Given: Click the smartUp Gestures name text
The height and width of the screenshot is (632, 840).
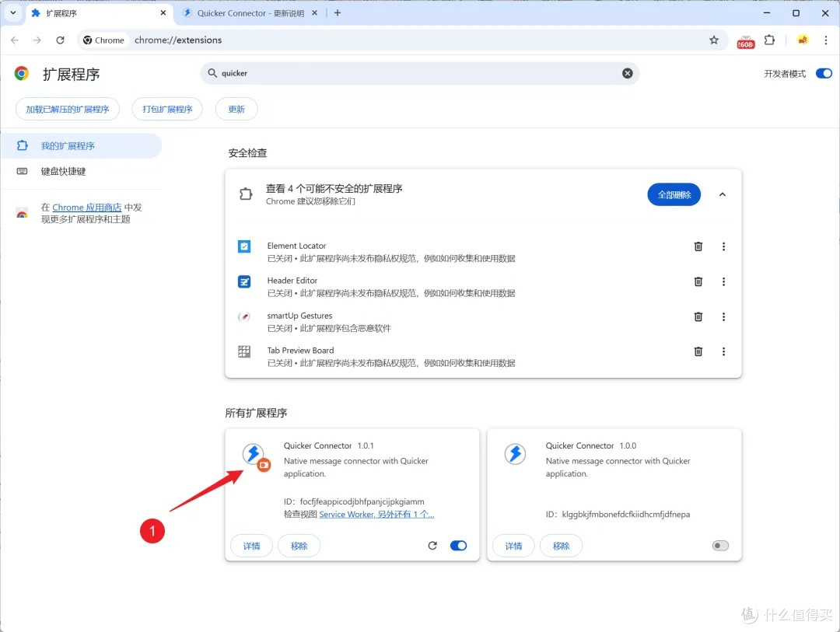Looking at the screenshot, I should tap(300, 316).
